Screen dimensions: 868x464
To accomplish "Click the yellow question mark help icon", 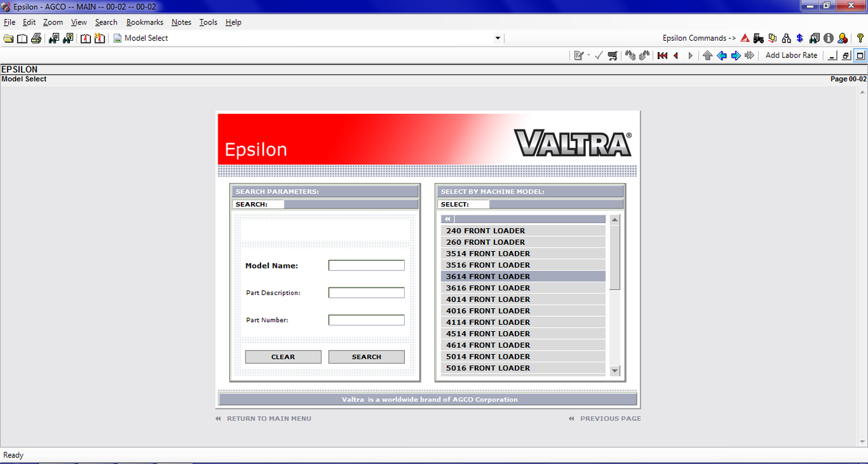I will 861,39.
